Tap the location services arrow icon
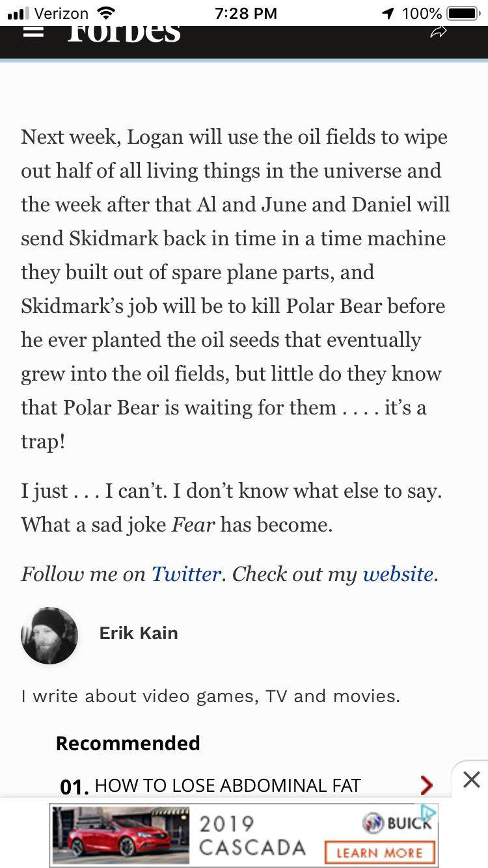This screenshot has width=488, height=868. pyautogui.click(x=388, y=13)
